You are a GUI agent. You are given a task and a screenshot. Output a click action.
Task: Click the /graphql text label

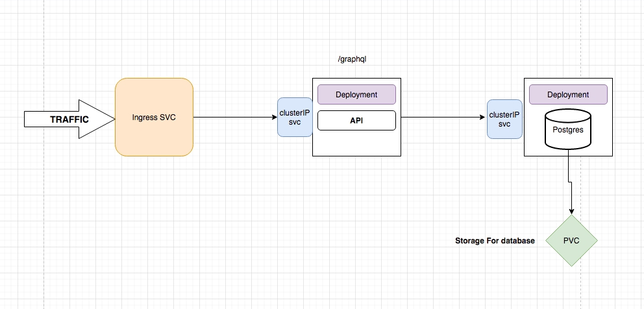click(x=352, y=59)
